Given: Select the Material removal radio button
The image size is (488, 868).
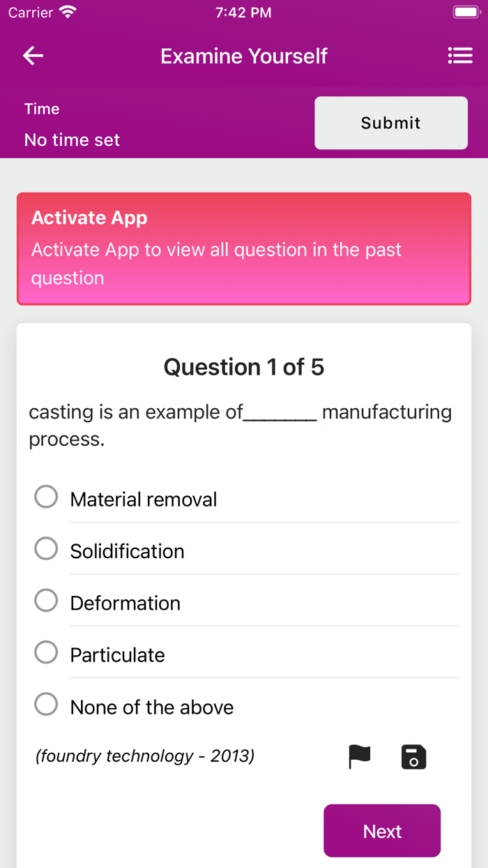Looking at the screenshot, I should [46, 497].
